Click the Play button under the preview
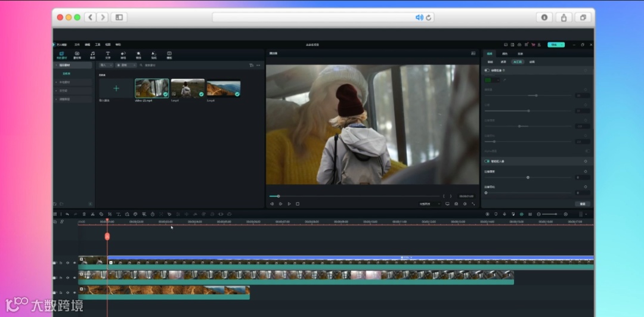 point(289,204)
